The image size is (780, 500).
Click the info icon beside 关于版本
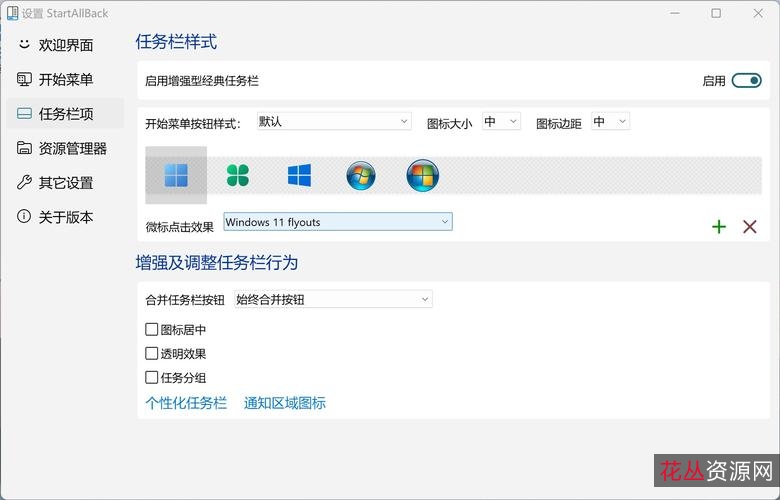pyautogui.click(x=24, y=216)
